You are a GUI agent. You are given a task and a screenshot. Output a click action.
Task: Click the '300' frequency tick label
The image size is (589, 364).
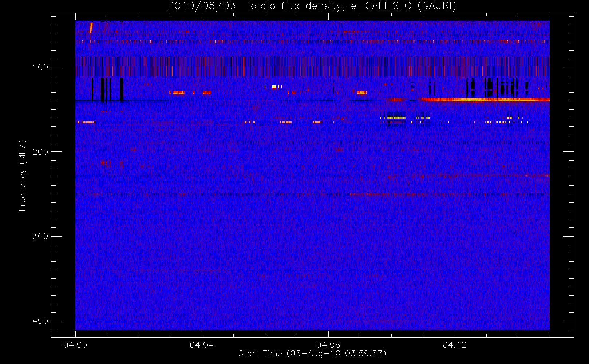pos(40,236)
